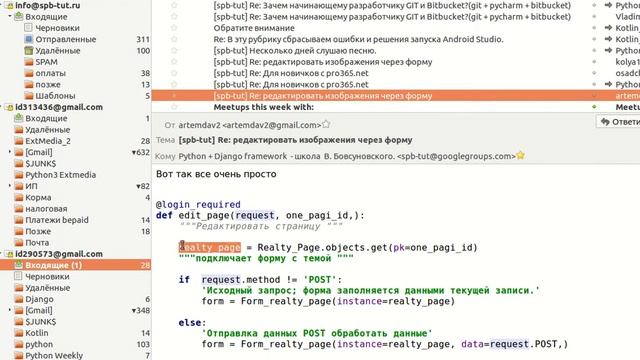Open the Kotlin folder icon

18,333
